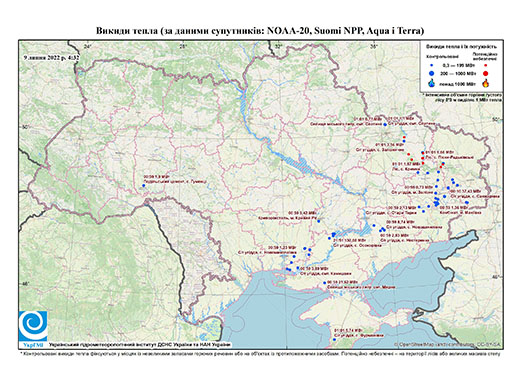Click the footnote text below the map
Screen dimensions: 520x368
tap(261, 353)
